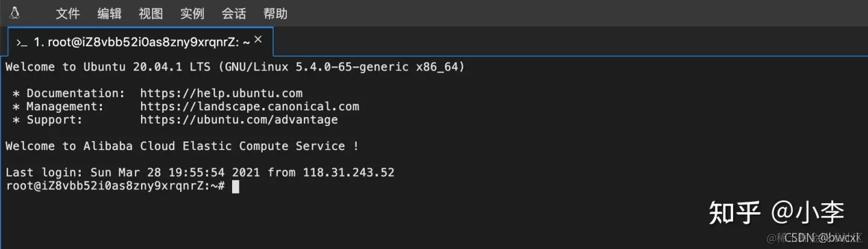Click the Alibaba Cloud Elastic Compute welcome line
The height and width of the screenshot is (249, 868).
tap(182, 147)
